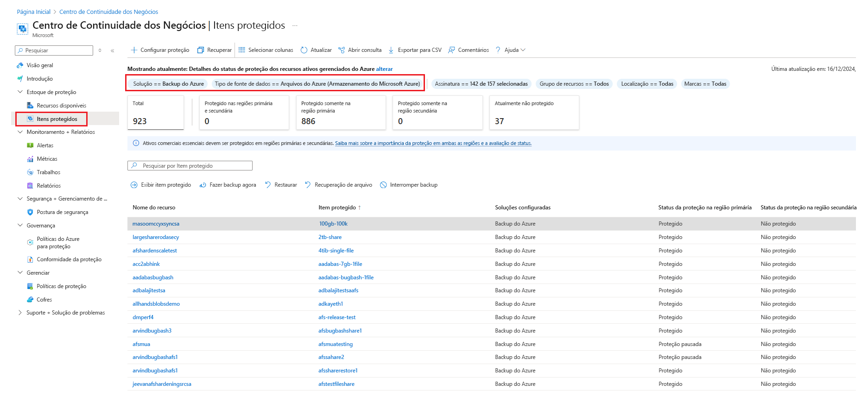Click Tipo de fonte de dados filter pill

point(317,84)
